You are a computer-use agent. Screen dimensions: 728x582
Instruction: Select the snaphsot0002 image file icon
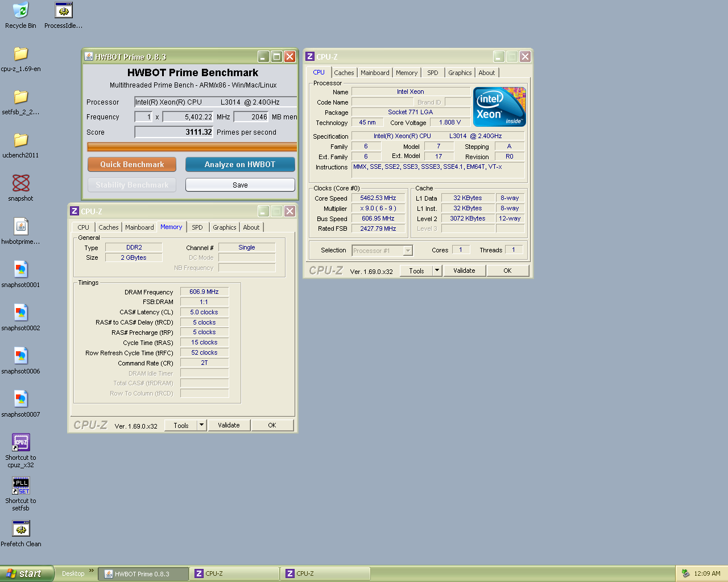click(20, 313)
